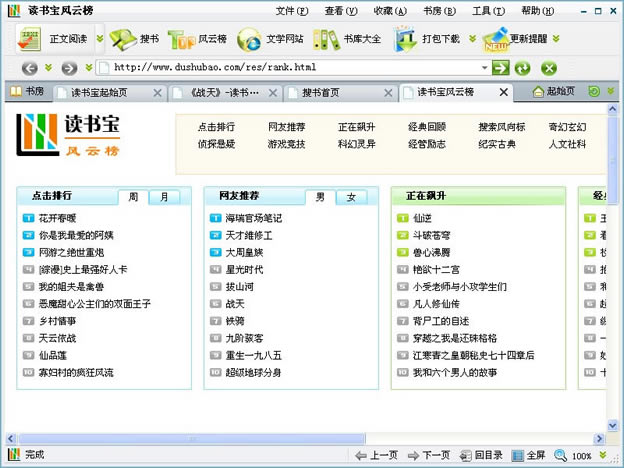Select the 女 toggle in 网友推荐

[x=351, y=197]
